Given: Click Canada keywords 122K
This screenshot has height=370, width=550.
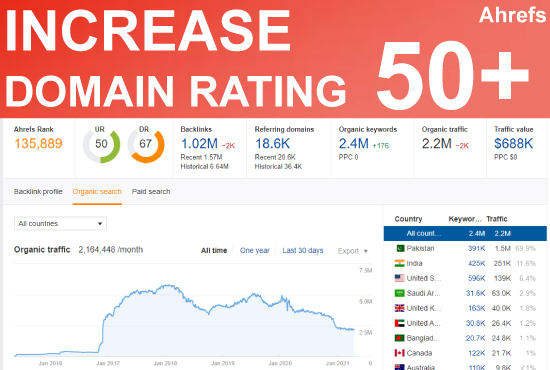Looking at the screenshot, I should click(x=476, y=353).
